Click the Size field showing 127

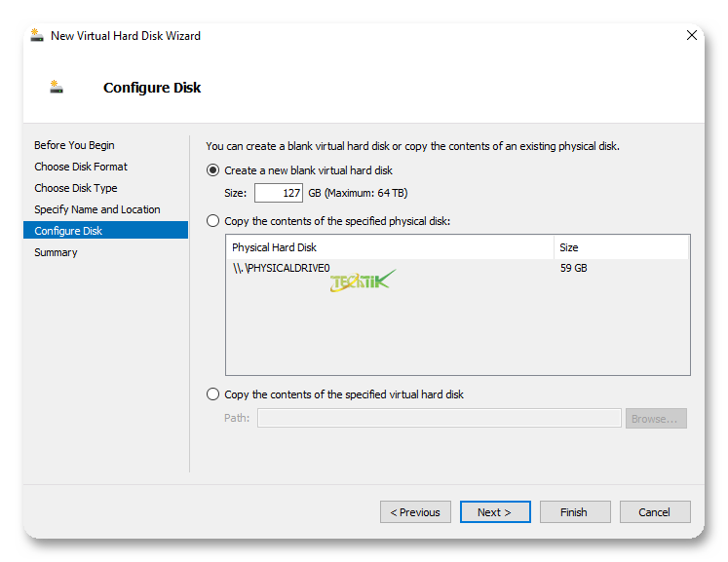278,193
